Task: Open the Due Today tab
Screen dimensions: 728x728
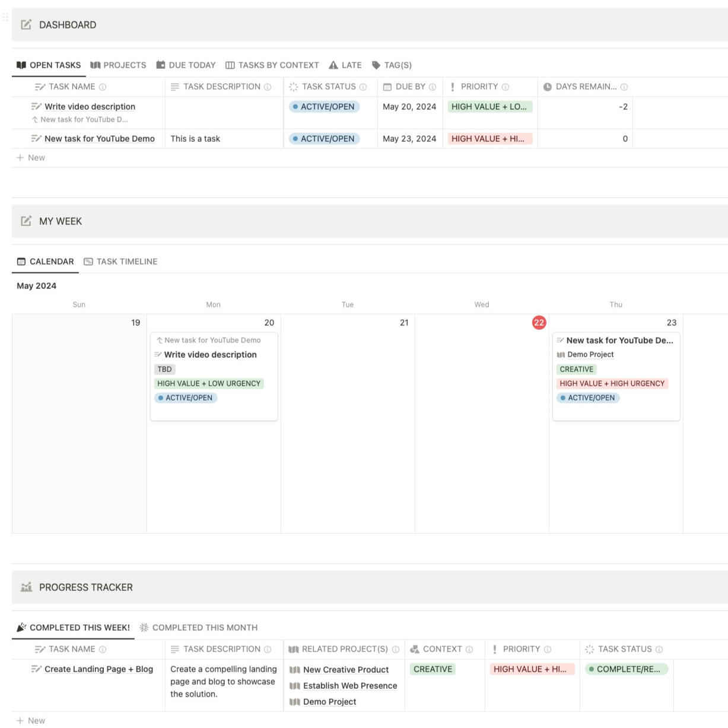Action: click(186, 65)
